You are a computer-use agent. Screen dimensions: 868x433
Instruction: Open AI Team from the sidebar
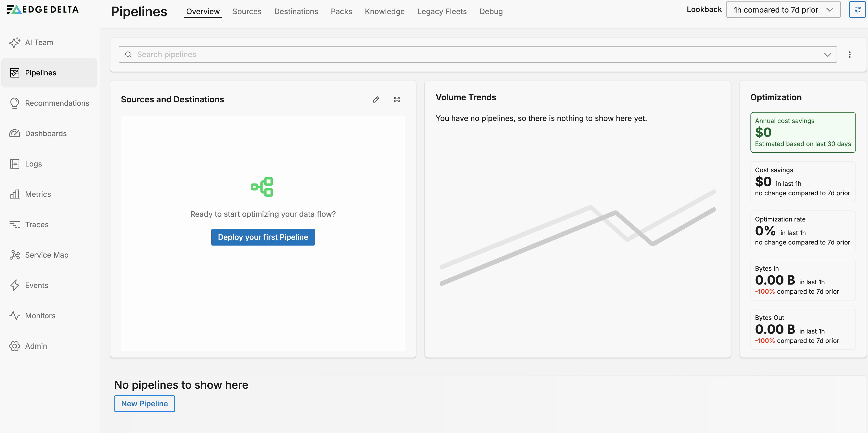click(39, 42)
